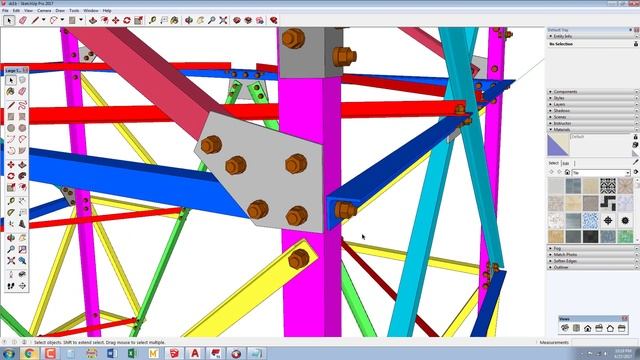Image resolution: width=640 pixels, height=360 pixels.
Task: Expand the Styles panel
Action: [x=592, y=98]
